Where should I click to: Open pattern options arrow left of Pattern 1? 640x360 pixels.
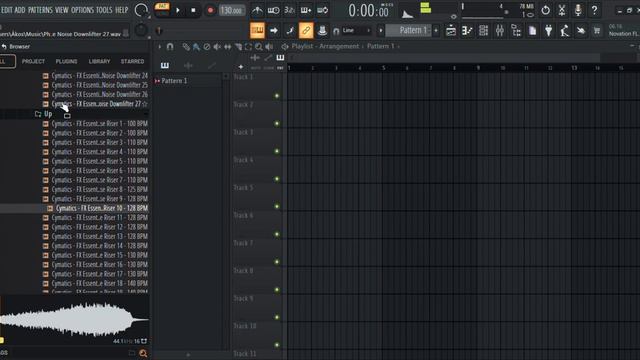click(x=380, y=30)
